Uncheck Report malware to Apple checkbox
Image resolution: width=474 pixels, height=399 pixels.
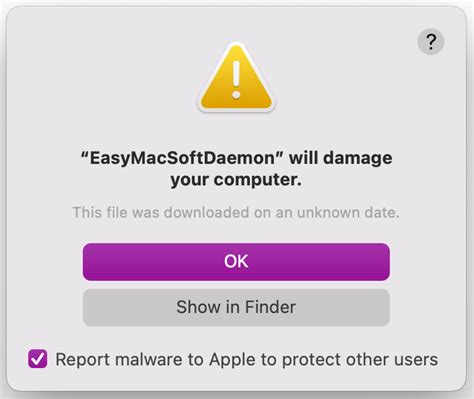pos(37,359)
